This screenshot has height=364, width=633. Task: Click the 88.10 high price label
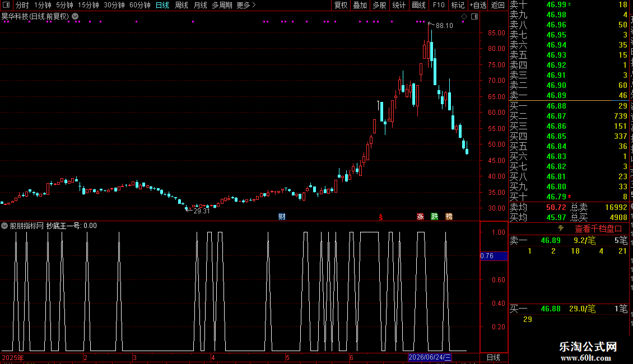[x=444, y=26]
